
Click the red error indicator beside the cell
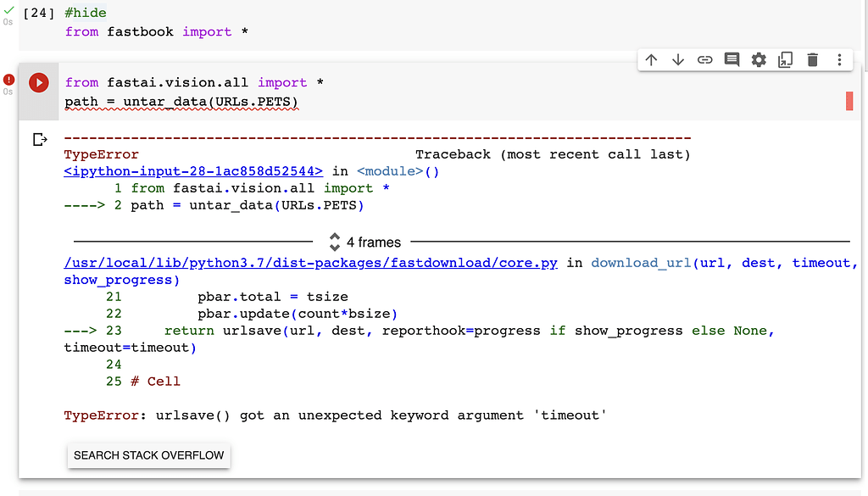(8, 79)
